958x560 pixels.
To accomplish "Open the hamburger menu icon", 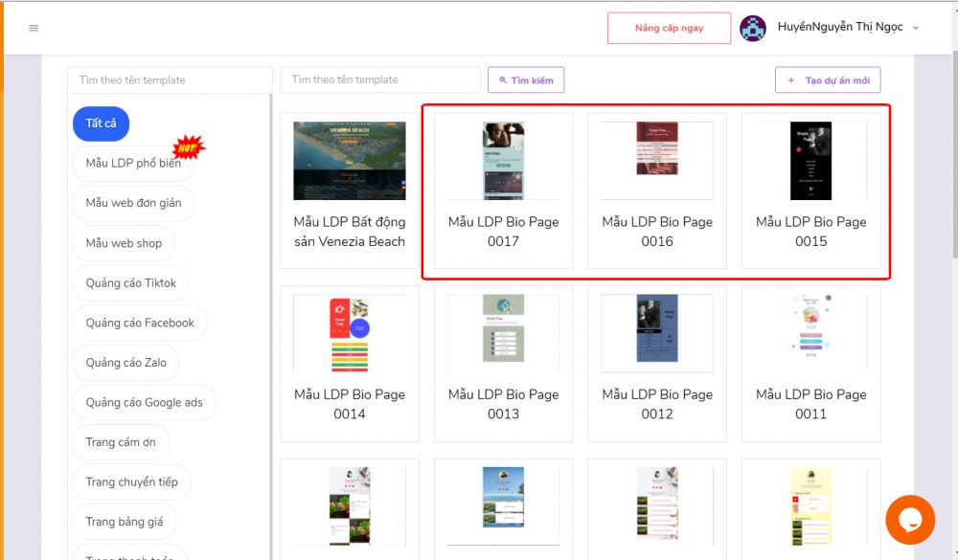I will pos(34,28).
